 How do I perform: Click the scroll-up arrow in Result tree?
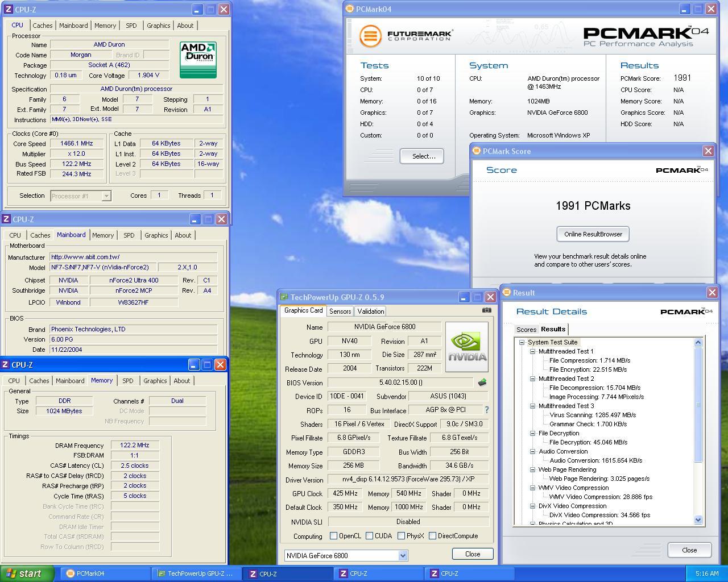tap(698, 343)
